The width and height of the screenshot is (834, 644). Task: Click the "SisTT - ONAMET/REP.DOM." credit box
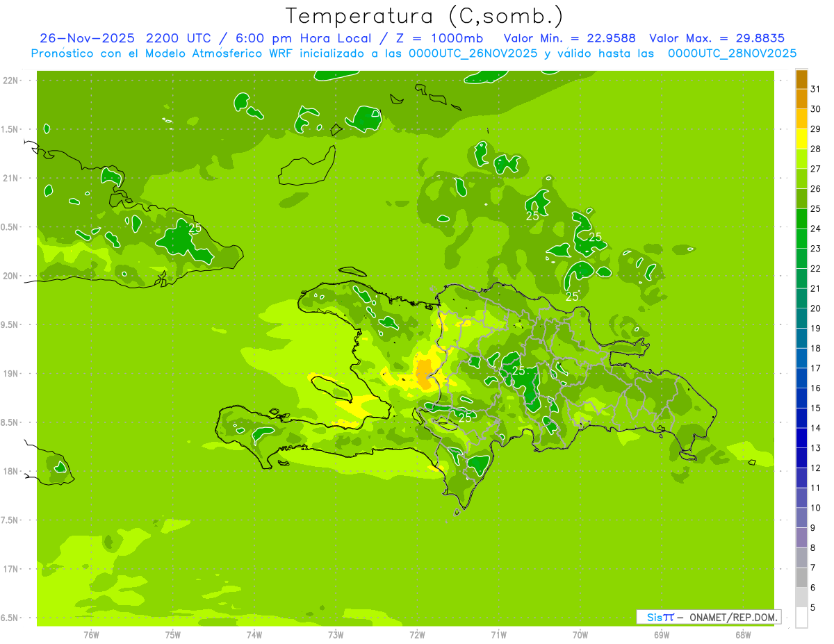(709, 617)
